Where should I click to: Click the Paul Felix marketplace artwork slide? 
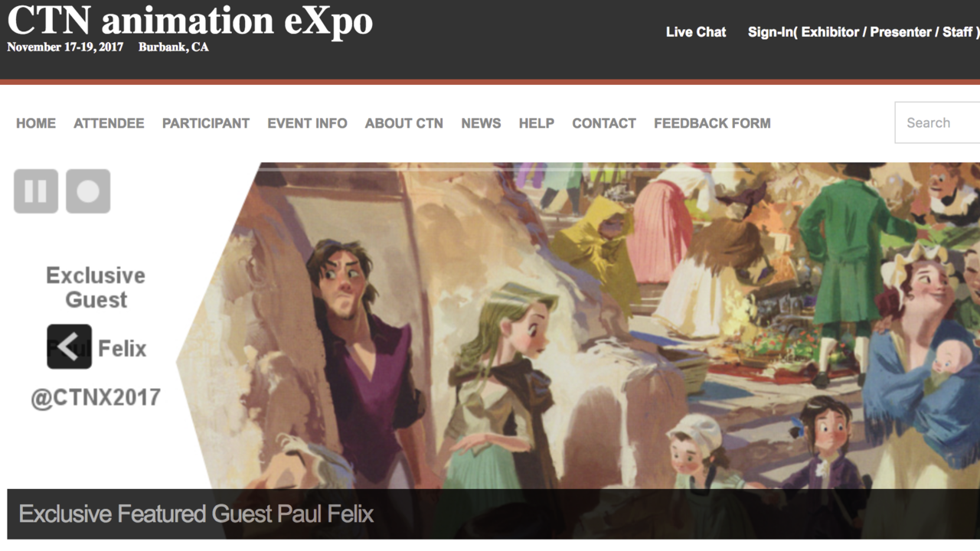click(578, 325)
